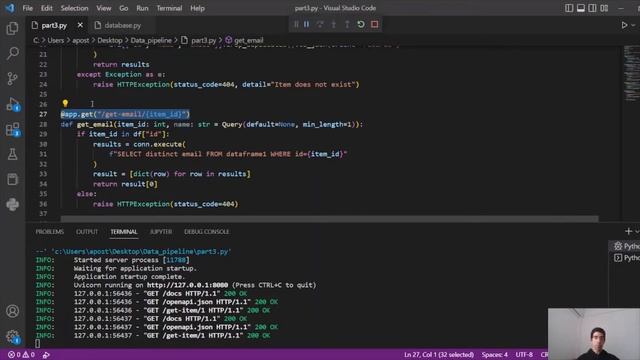Open the Search view in activity bar

click(x=12, y=53)
